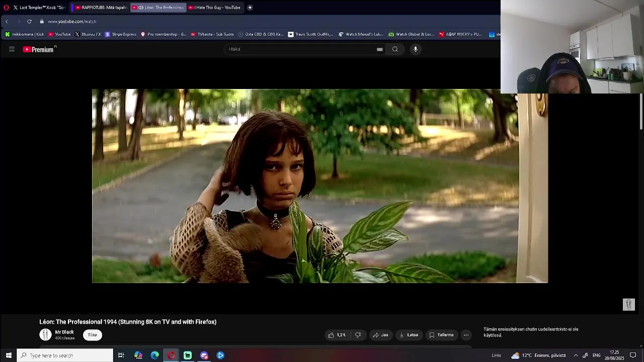644x362 pixels.
Task: Go back in browser history
Action: click(7, 22)
